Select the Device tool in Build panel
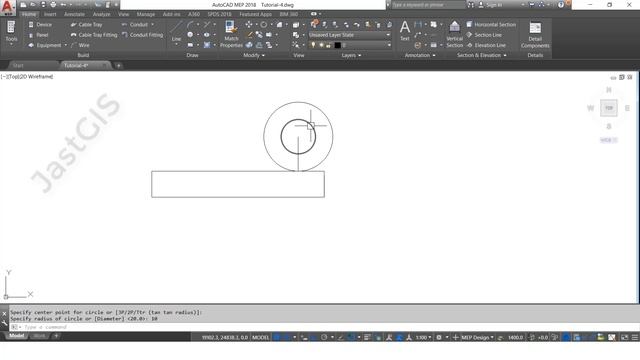640x360 pixels. [x=40, y=24]
